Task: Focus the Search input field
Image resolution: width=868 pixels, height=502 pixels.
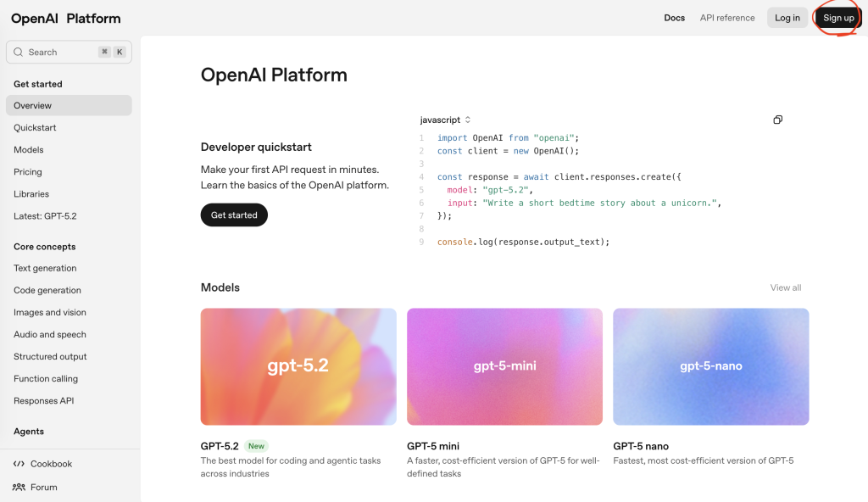Action: pos(61,53)
